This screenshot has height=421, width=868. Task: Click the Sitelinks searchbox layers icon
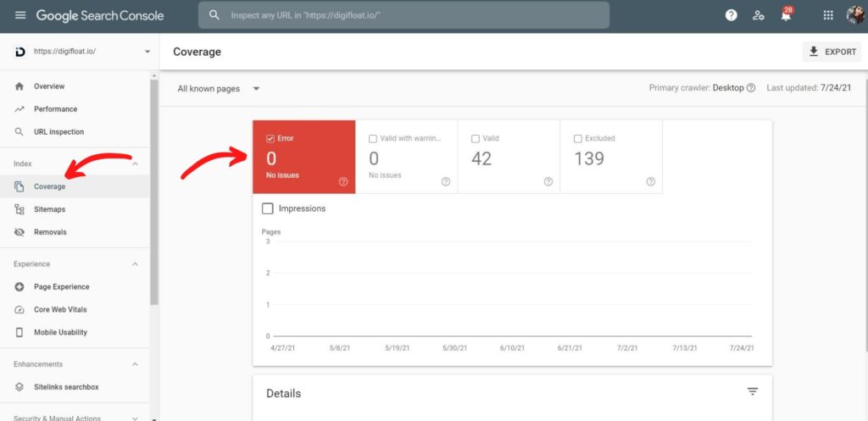pyautogui.click(x=19, y=387)
